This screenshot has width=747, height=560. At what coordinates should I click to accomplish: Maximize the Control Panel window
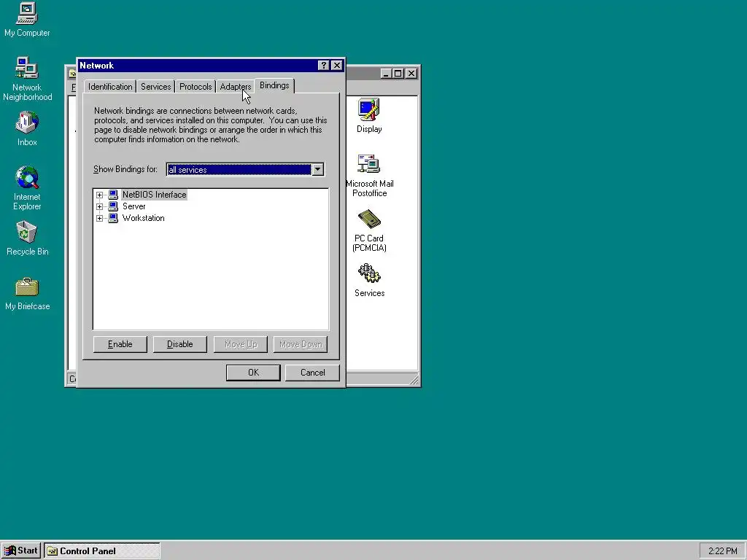tap(398, 74)
